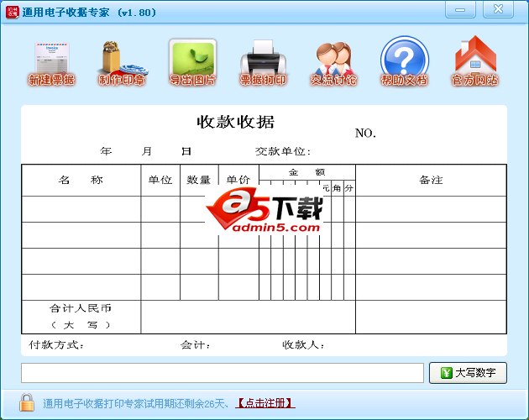This screenshot has width=529, height=420.
Task: Click the amount input field at bottom
Action: click(223, 373)
